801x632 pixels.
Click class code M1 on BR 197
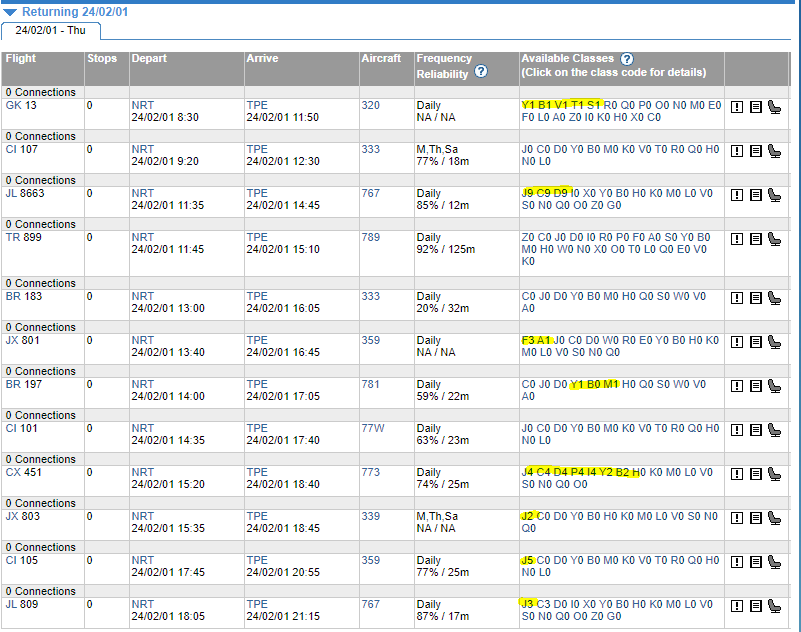(610, 384)
